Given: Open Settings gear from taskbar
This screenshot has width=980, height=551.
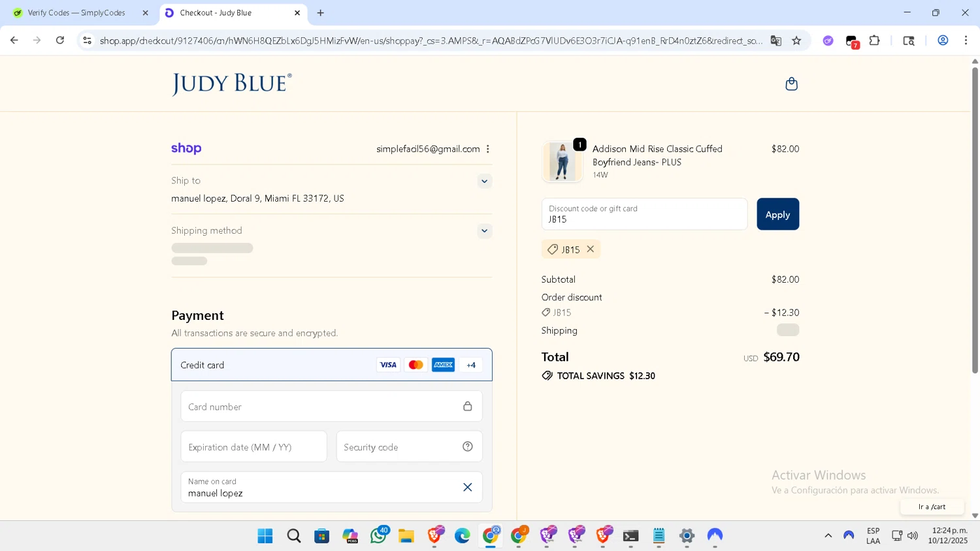Looking at the screenshot, I should pos(687,536).
